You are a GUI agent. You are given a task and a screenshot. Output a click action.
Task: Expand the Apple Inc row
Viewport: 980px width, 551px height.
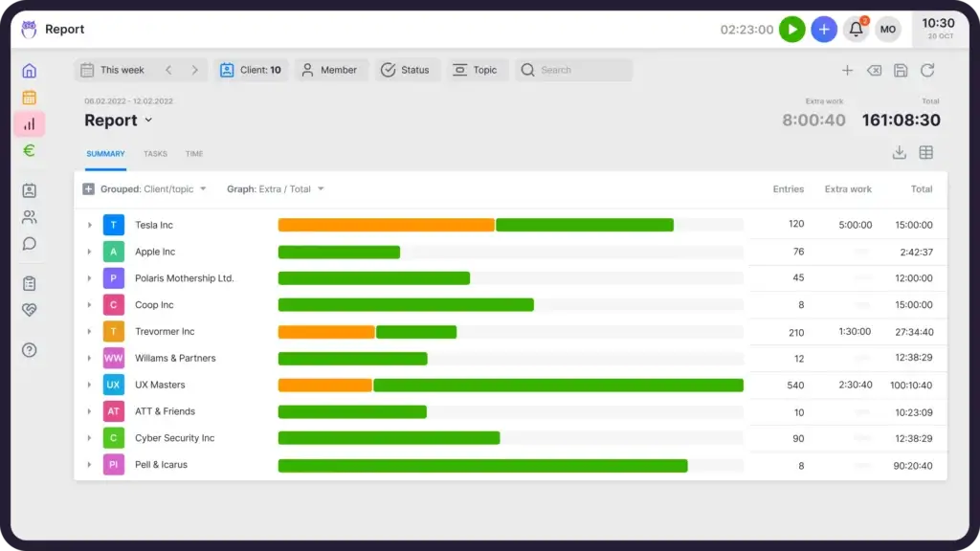tap(89, 252)
